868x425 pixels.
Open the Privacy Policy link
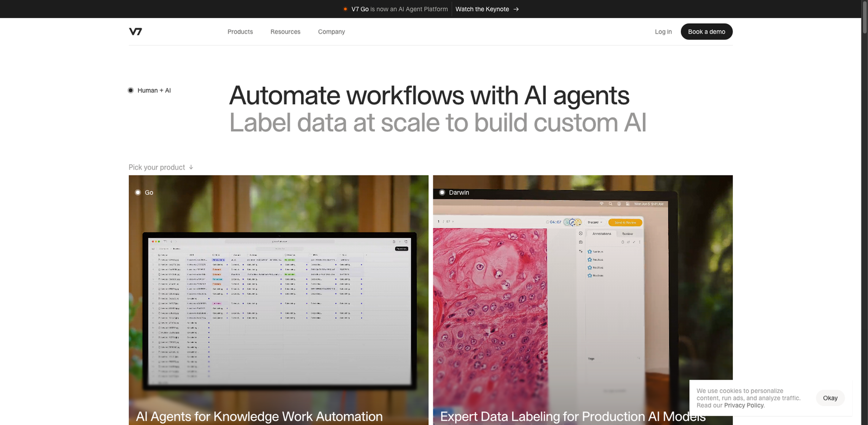click(744, 405)
